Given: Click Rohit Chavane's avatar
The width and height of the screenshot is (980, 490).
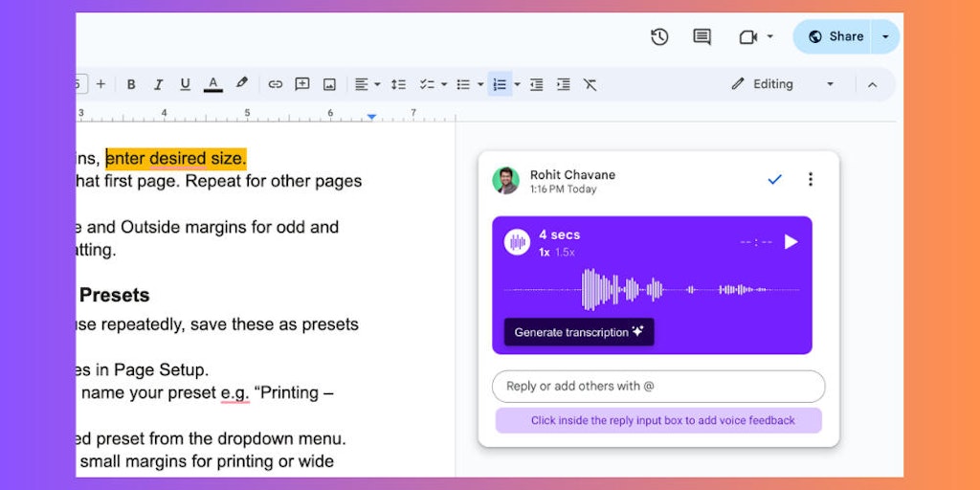Looking at the screenshot, I should click(x=505, y=181).
